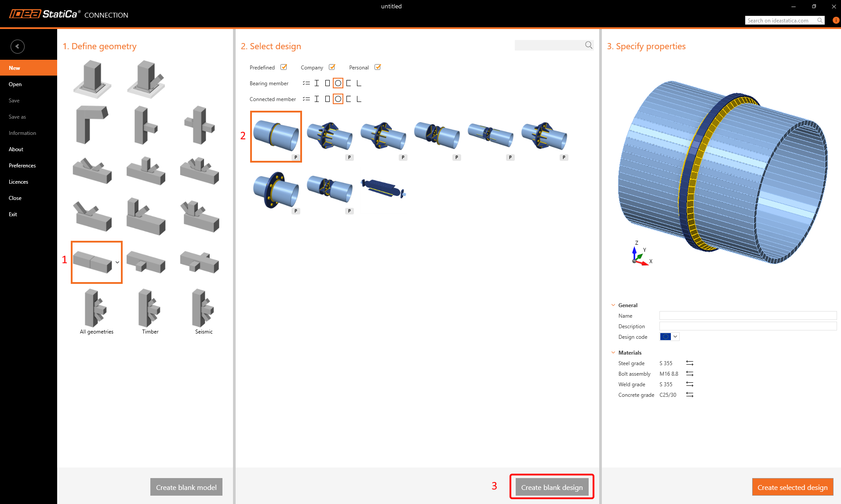Image resolution: width=841 pixels, height=504 pixels.
Task: Click Information in the sidebar
Action: [29, 133]
